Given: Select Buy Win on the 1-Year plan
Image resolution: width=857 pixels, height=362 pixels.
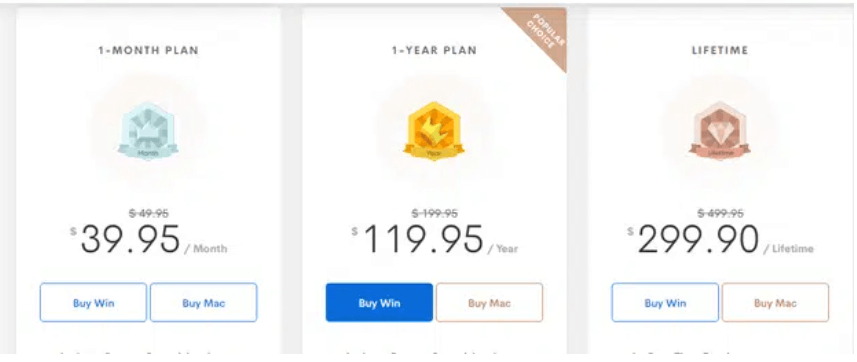Looking at the screenshot, I should click(x=379, y=302).
